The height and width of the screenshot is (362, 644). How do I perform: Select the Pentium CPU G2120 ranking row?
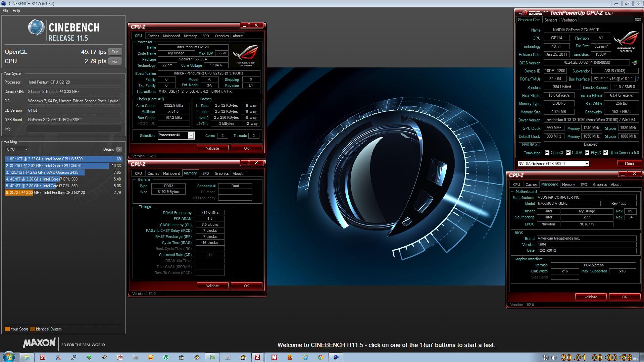[x=63, y=193]
